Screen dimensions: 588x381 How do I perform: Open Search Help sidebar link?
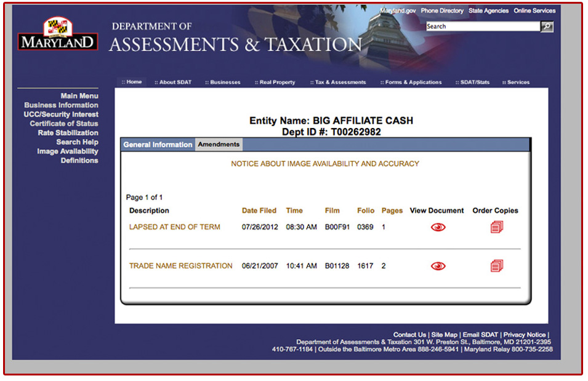pyautogui.click(x=77, y=142)
